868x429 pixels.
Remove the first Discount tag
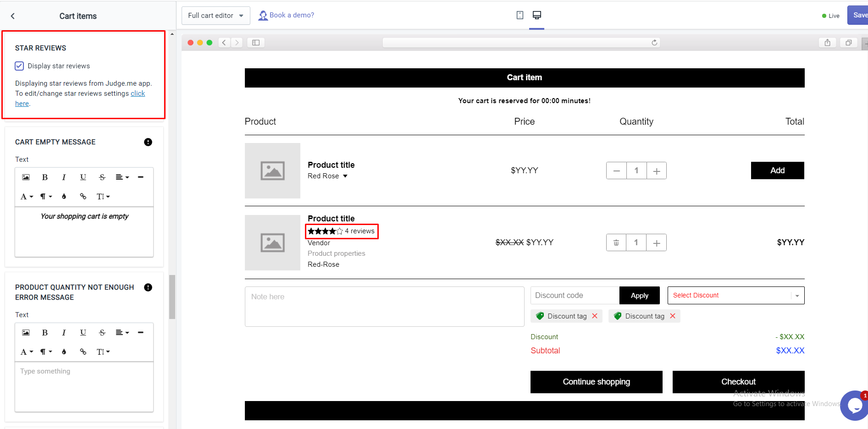595,316
